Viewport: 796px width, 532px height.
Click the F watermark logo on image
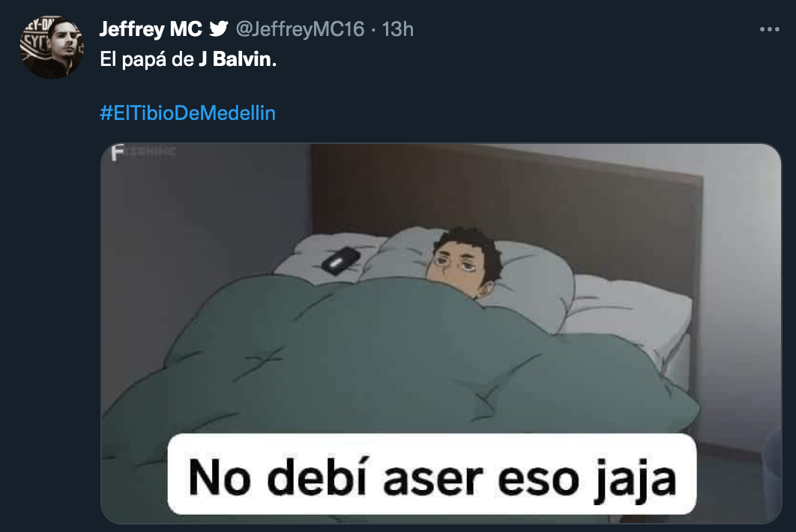pyautogui.click(x=118, y=152)
